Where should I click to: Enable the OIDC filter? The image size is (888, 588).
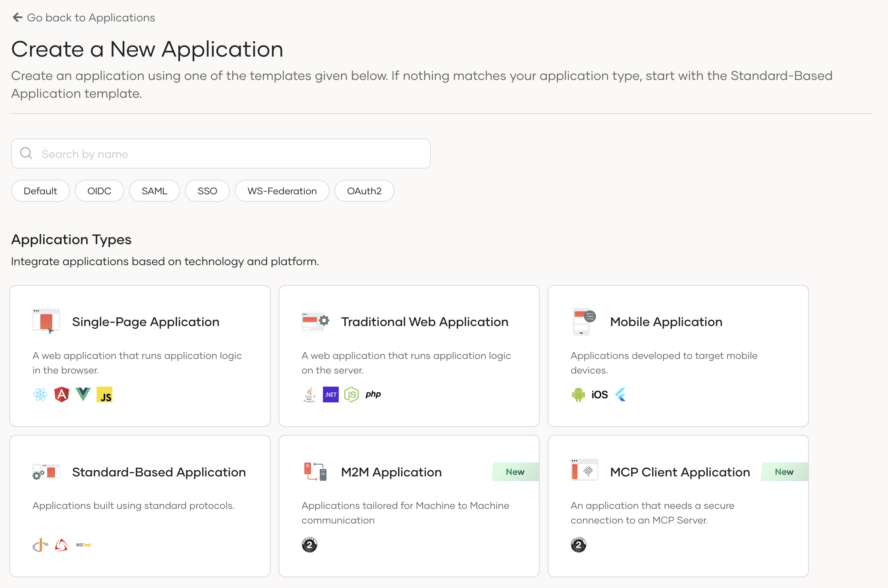click(99, 191)
